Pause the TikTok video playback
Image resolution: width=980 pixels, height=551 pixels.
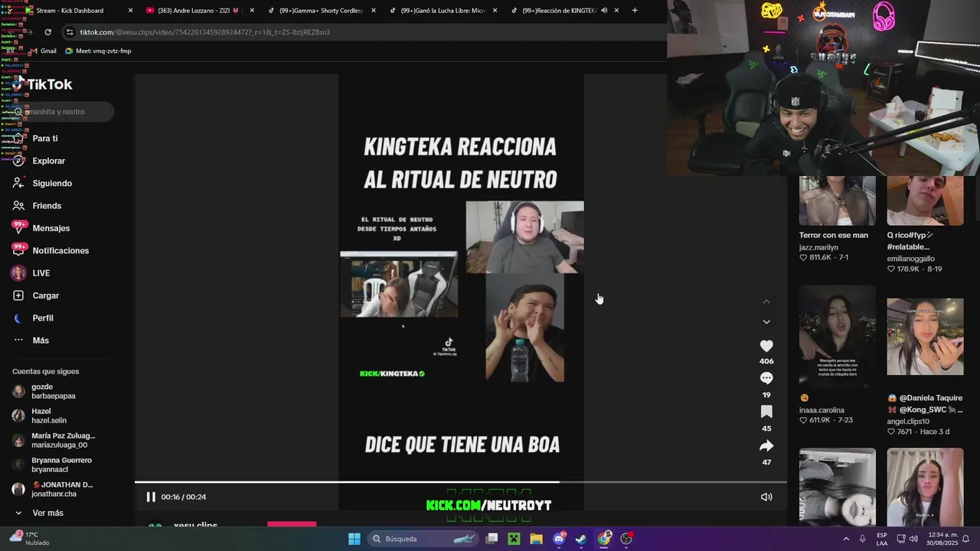tap(151, 497)
